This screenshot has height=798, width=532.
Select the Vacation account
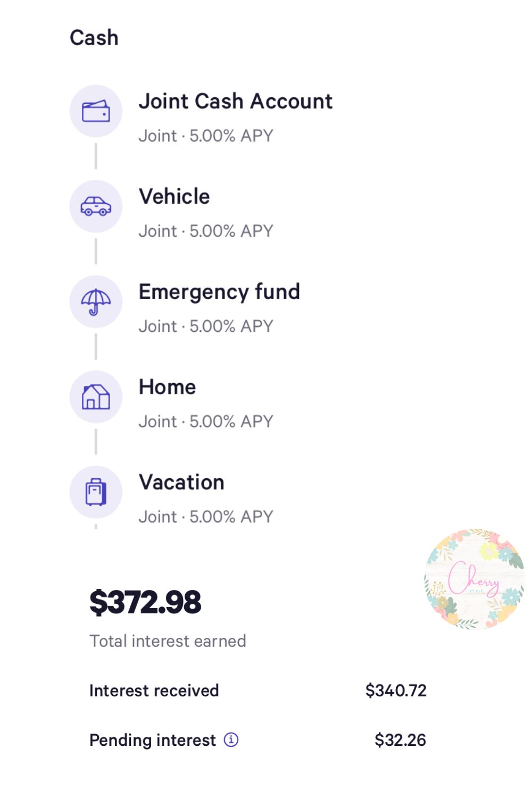[181, 482]
